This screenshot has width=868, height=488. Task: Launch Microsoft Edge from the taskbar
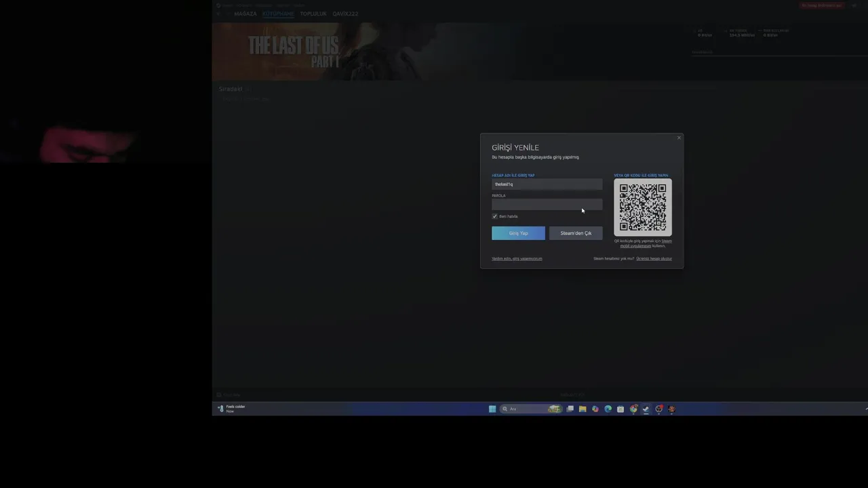(608, 409)
